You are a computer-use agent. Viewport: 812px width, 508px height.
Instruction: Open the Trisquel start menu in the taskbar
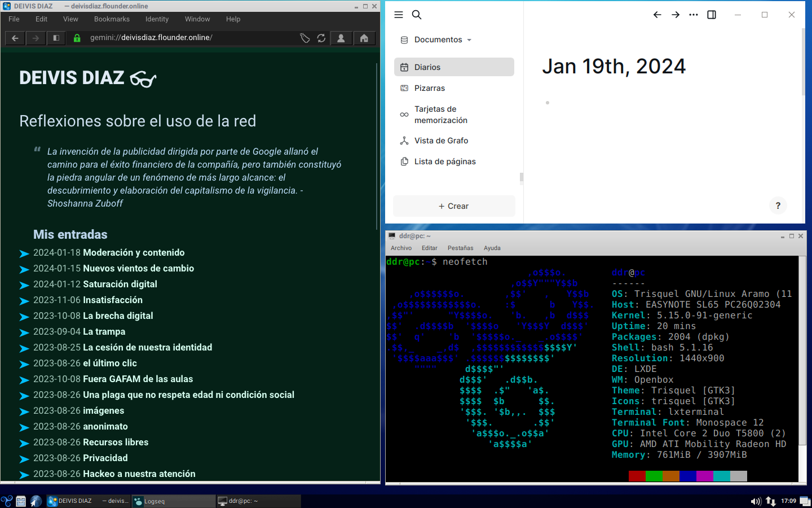point(7,501)
